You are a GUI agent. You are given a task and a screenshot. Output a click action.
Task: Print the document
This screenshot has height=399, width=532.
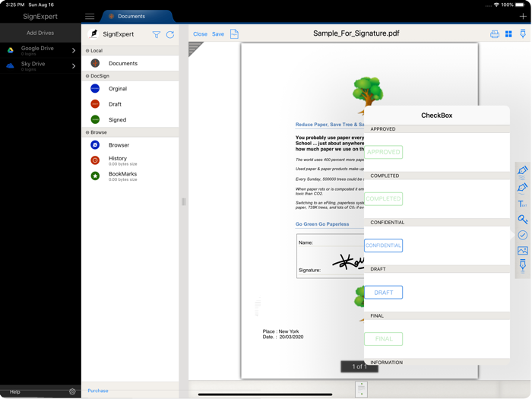[x=494, y=34]
